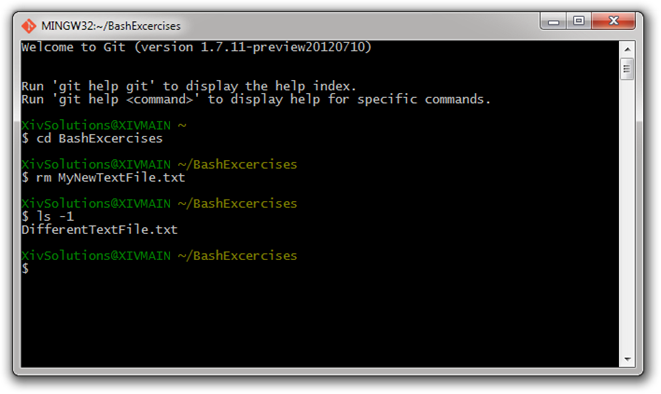The height and width of the screenshot is (394, 661).
Task: Click the 'cd BashExcercises' command line
Action: tap(92, 139)
